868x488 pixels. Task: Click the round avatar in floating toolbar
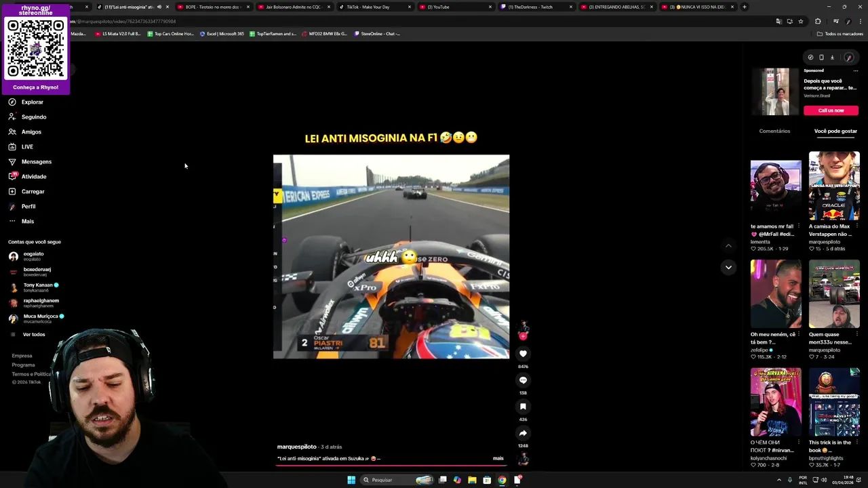coord(848,58)
